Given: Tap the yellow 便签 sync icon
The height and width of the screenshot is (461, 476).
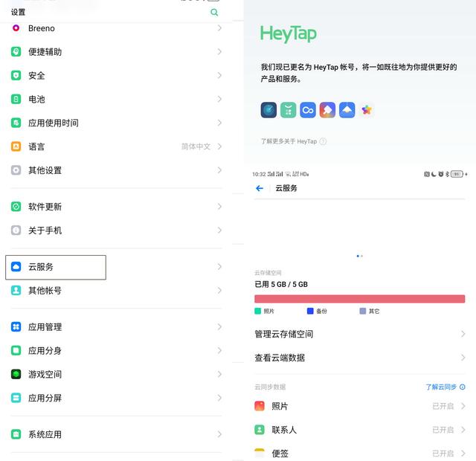Looking at the screenshot, I should click(260, 453).
